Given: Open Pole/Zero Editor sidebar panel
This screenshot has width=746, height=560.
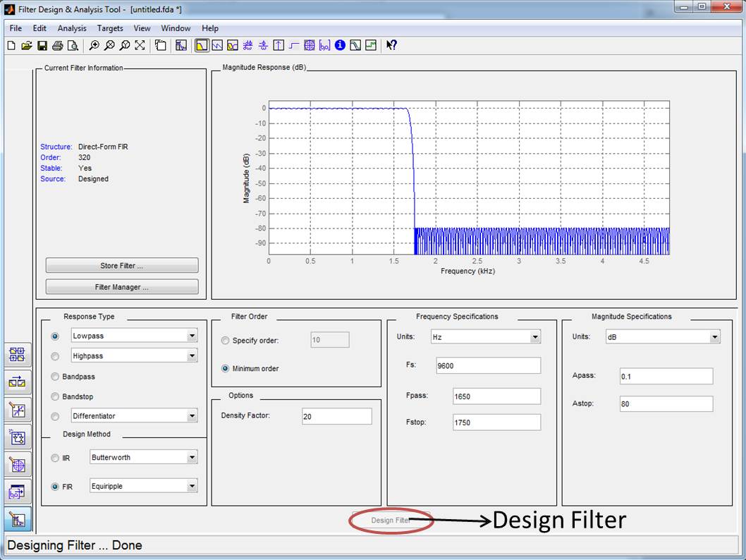Looking at the screenshot, I should [x=18, y=465].
